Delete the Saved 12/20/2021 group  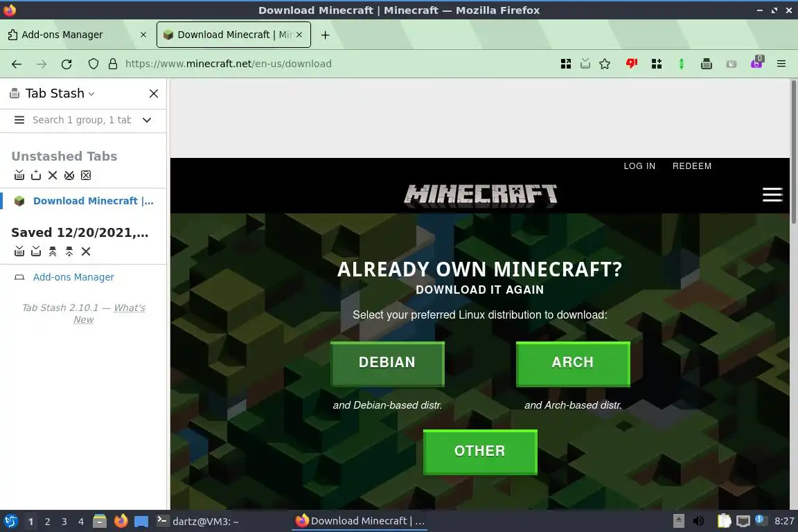pyautogui.click(x=86, y=251)
